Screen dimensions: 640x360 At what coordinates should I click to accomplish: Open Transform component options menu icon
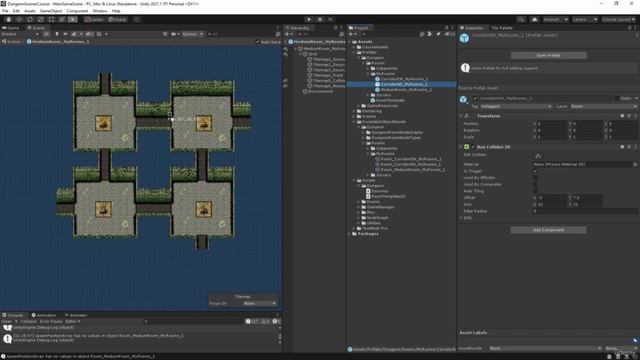[x=636, y=116]
